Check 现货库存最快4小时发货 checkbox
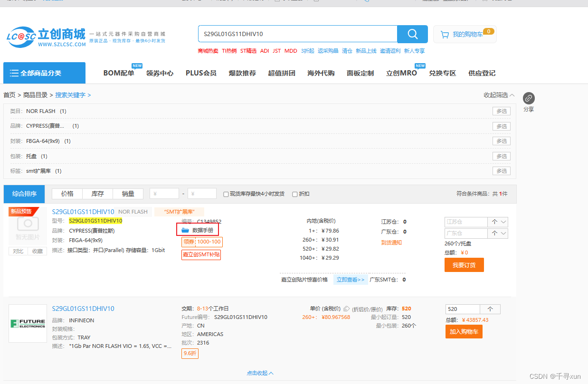This screenshot has width=588, height=384. click(226, 194)
